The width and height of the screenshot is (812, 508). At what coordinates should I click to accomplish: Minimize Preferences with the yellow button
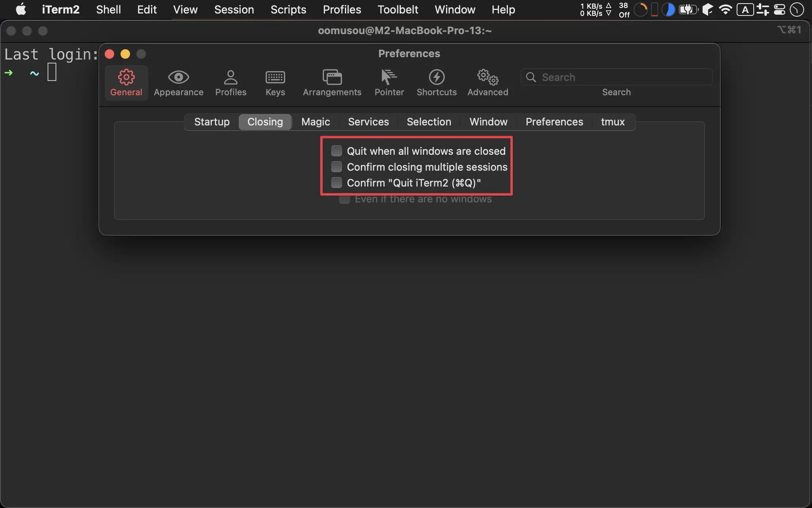coord(125,54)
